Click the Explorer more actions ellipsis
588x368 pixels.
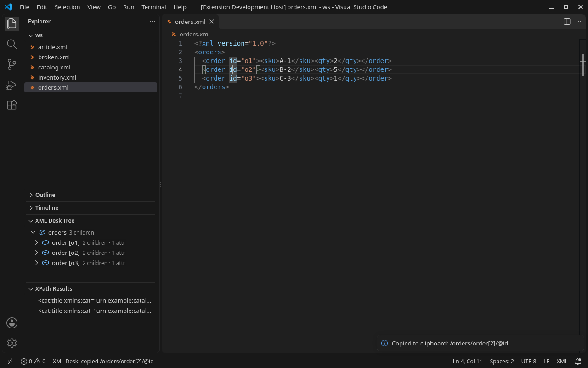pyautogui.click(x=153, y=22)
